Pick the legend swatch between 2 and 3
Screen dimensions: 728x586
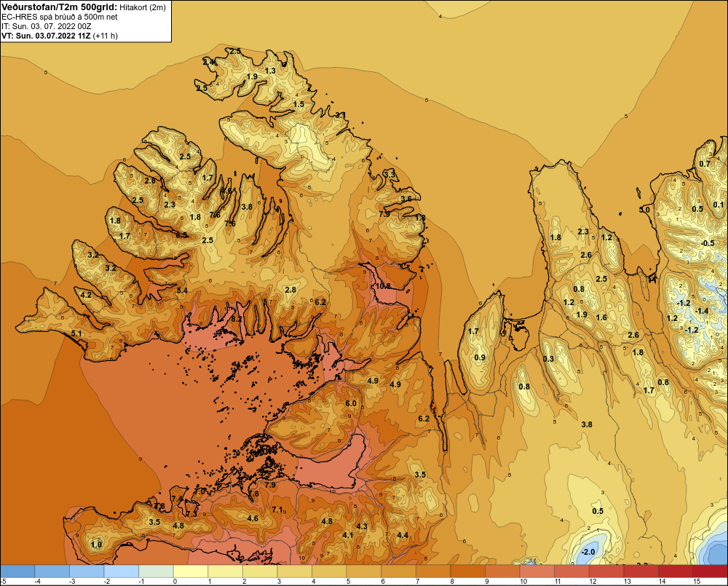coord(260,571)
